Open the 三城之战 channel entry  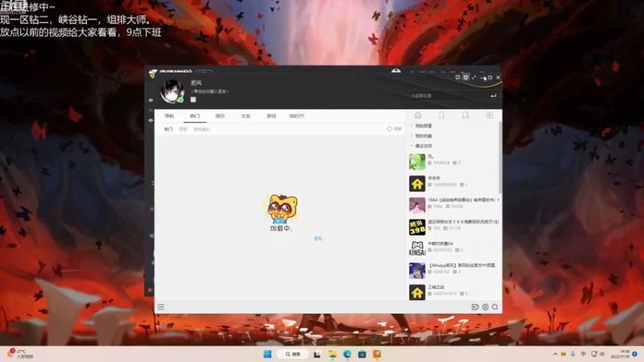pyautogui.click(x=454, y=292)
